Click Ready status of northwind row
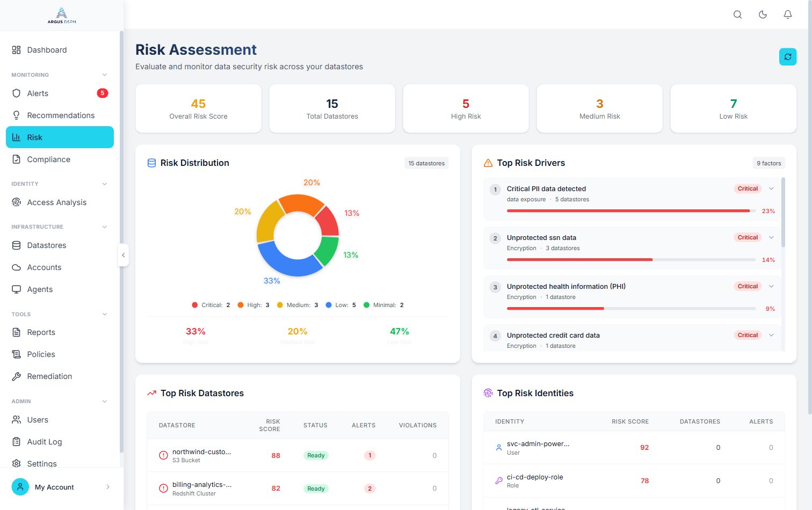This screenshot has height=510, width=812. pyautogui.click(x=316, y=455)
